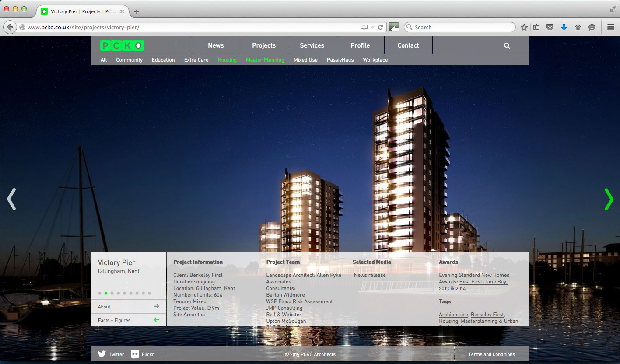
Task: Open the Projects menu item
Action: 264,45
